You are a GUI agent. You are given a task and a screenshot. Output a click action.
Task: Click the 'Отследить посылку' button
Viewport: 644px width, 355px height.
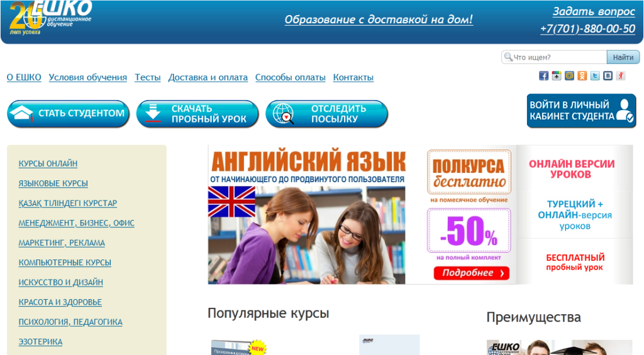click(x=327, y=114)
